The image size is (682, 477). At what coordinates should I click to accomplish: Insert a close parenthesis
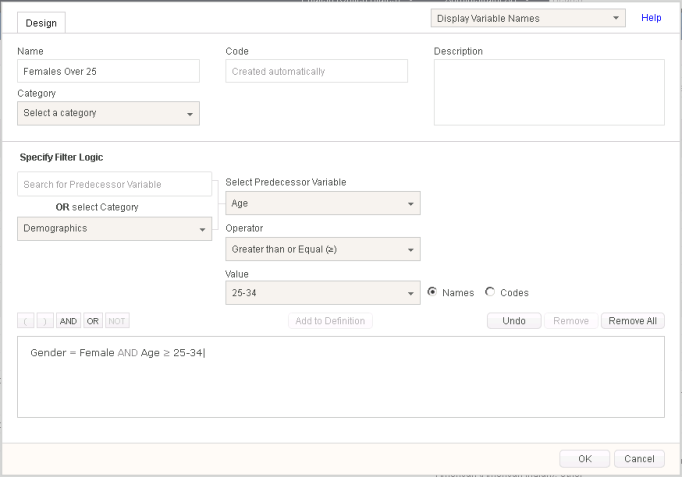click(x=45, y=321)
